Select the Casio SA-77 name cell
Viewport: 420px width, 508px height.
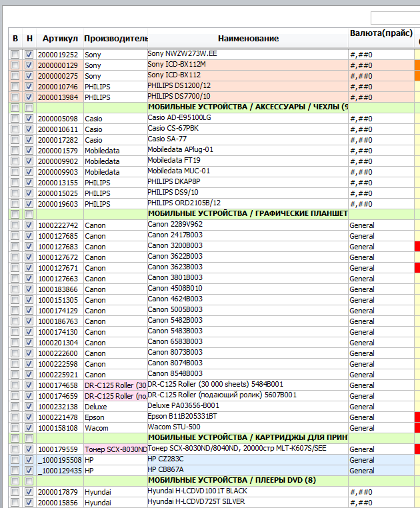coord(248,139)
